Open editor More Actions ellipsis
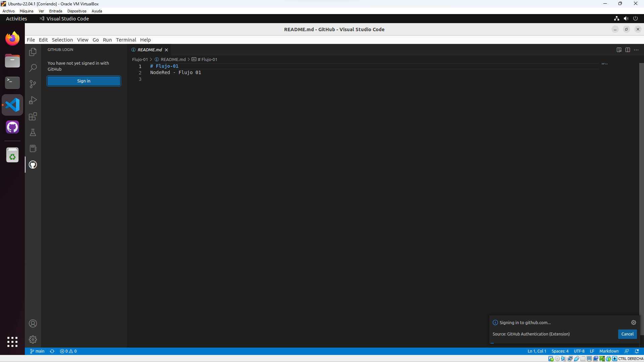 tap(636, 50)
